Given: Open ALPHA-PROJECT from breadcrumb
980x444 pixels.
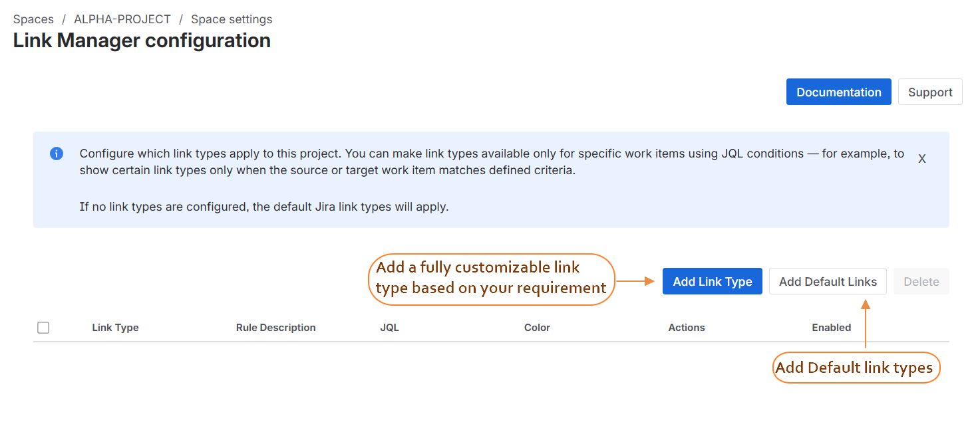Looking at the screenshot, I should click(122, 19).
